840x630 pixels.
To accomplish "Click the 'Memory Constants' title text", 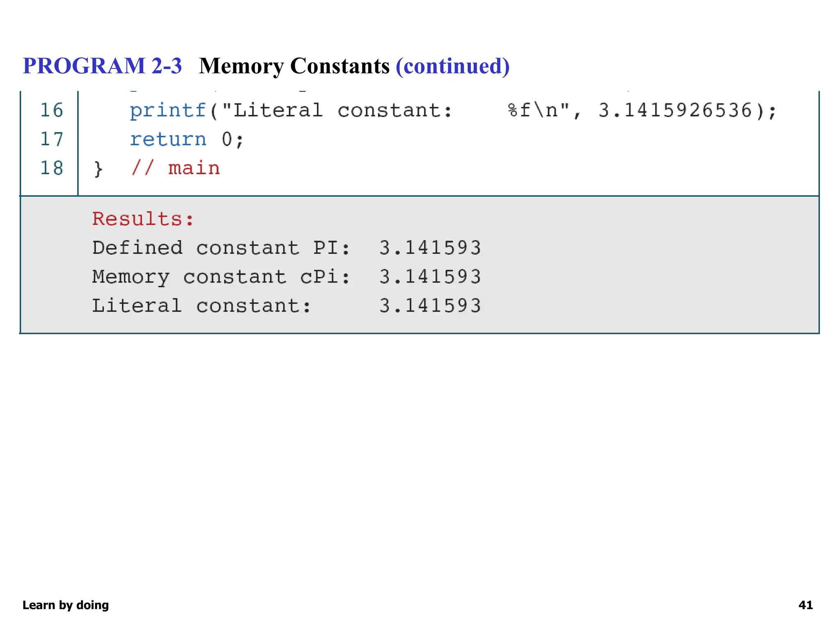I will (294, 66).
